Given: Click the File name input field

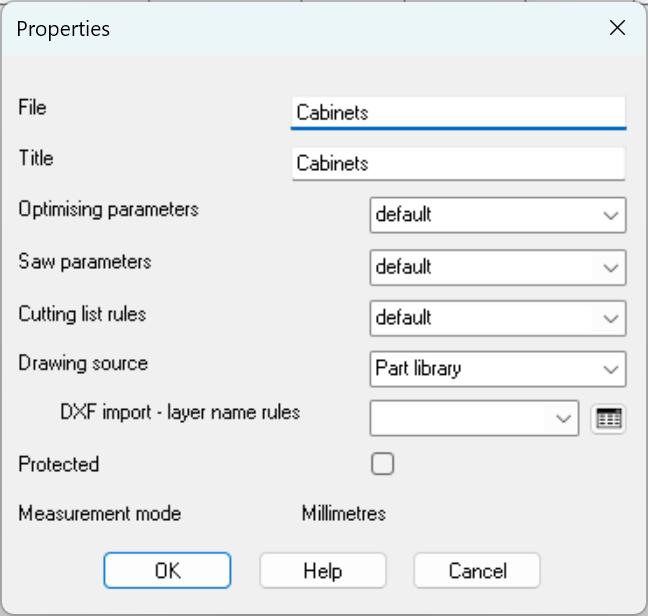Looking at the screenshot, I should [459, 113].
